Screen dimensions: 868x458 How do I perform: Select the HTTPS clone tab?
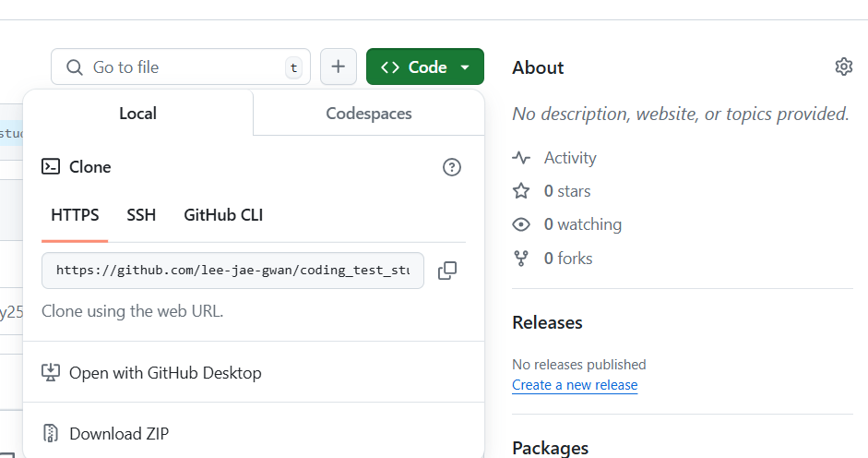coord(75,215)
